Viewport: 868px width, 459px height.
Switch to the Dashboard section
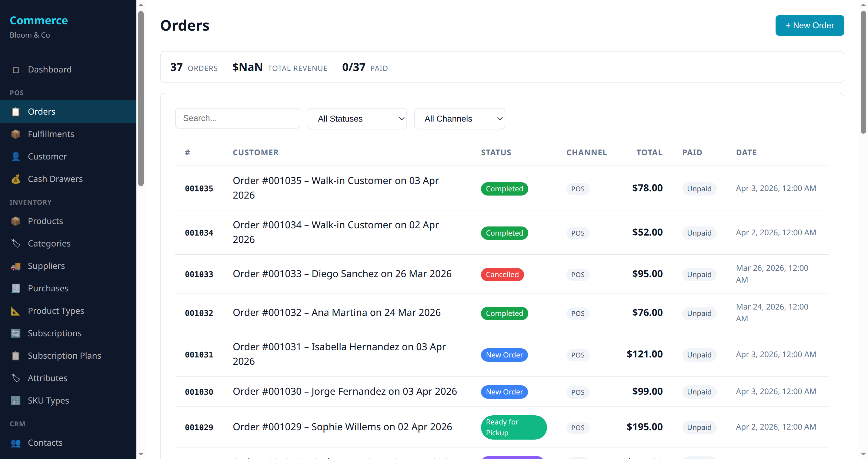(x=49, y=69)
